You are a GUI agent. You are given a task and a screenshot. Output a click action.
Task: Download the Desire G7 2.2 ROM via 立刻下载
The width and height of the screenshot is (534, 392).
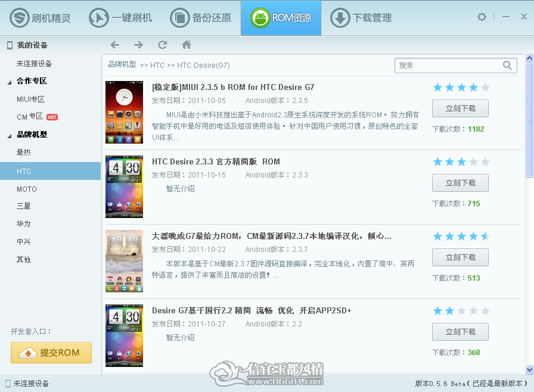point(460,332)
